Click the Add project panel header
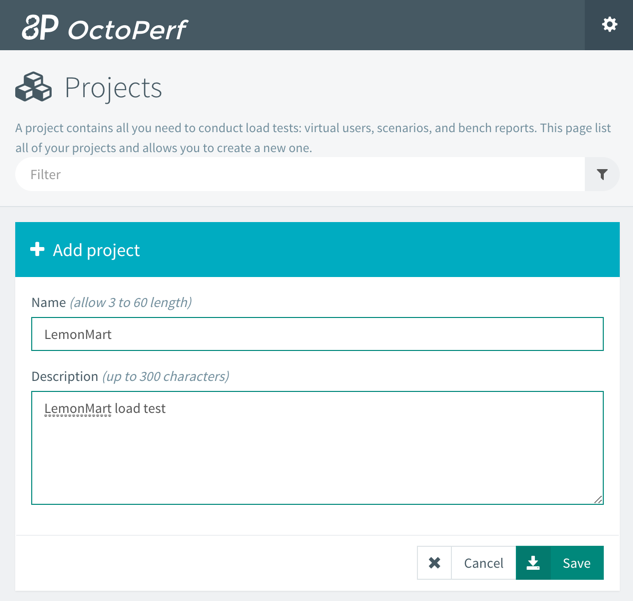Viewport: 633px width, 601px height. click(317, 249)
